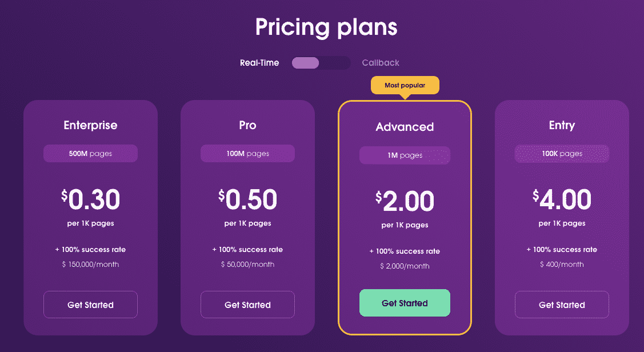Viewport: 644px width, 352px height.
Task: Toggle the Real-Time/Callback pricing switch
Action: click(321, 63)
